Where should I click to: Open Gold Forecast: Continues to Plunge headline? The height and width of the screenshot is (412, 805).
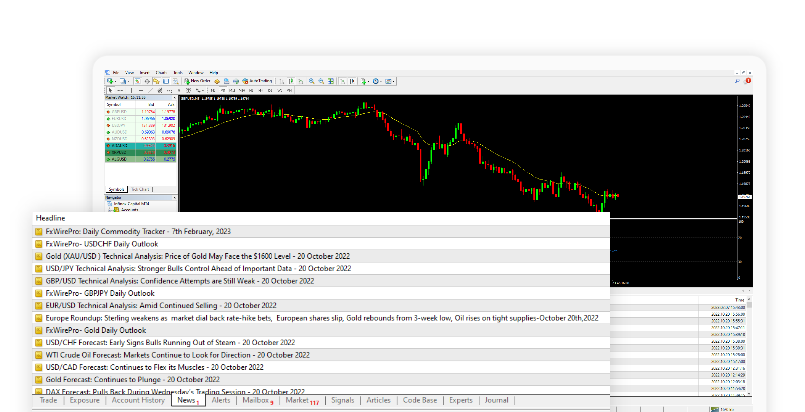point(132,379)
